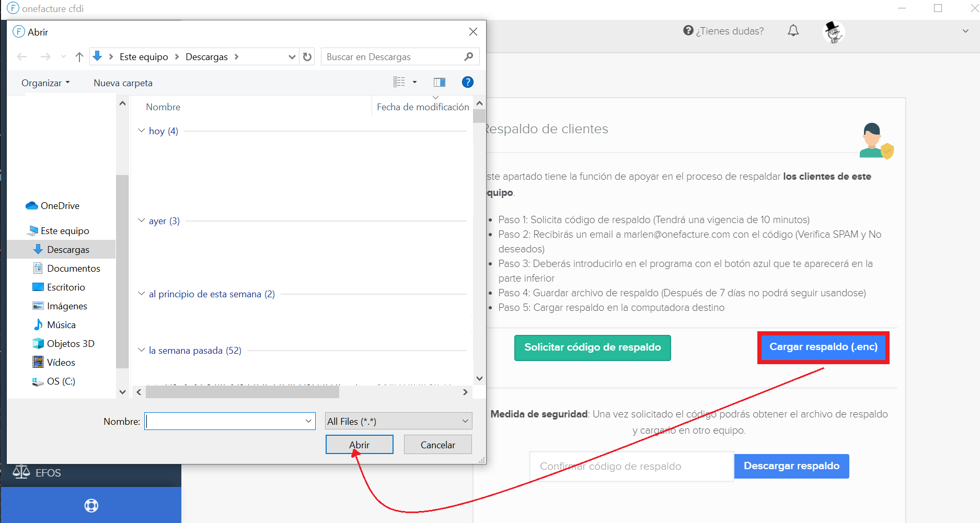
Task: Click Solicitar código de respaldo button
Action: 592,347
